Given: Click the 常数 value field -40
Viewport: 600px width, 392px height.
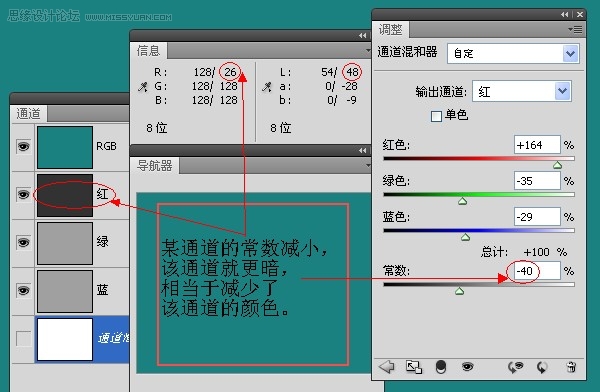Looking at the screenshot, I should pos(537,271).
